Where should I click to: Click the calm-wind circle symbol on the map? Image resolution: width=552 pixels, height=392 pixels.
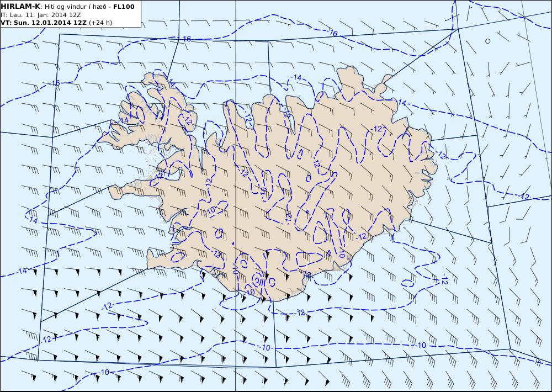click(x=487, y=41)
